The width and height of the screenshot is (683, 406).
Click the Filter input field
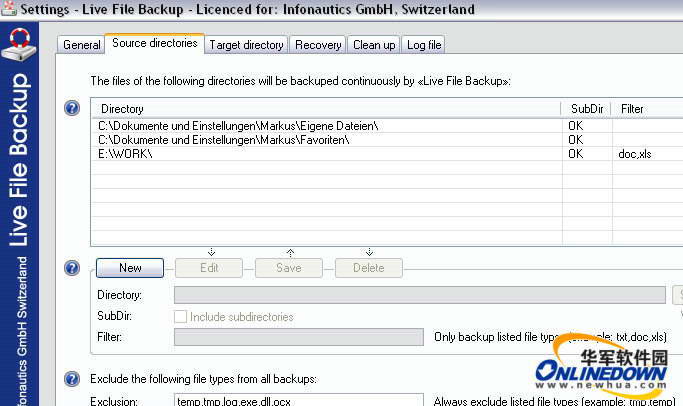point(299,337)
